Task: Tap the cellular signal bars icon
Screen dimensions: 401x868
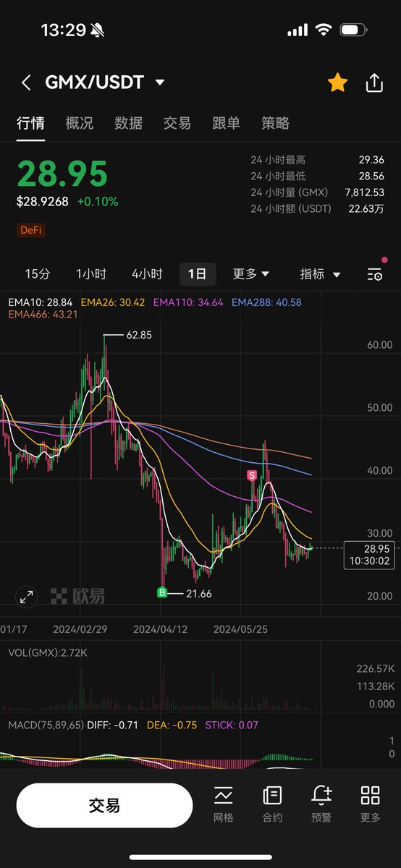Action: [x=297, y=30]
